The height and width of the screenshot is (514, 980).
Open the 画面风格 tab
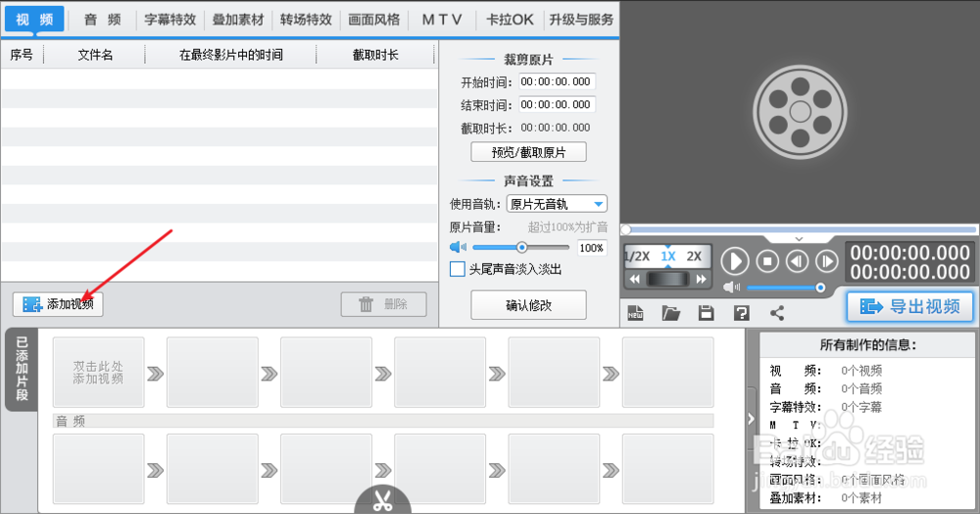point(373,20)
